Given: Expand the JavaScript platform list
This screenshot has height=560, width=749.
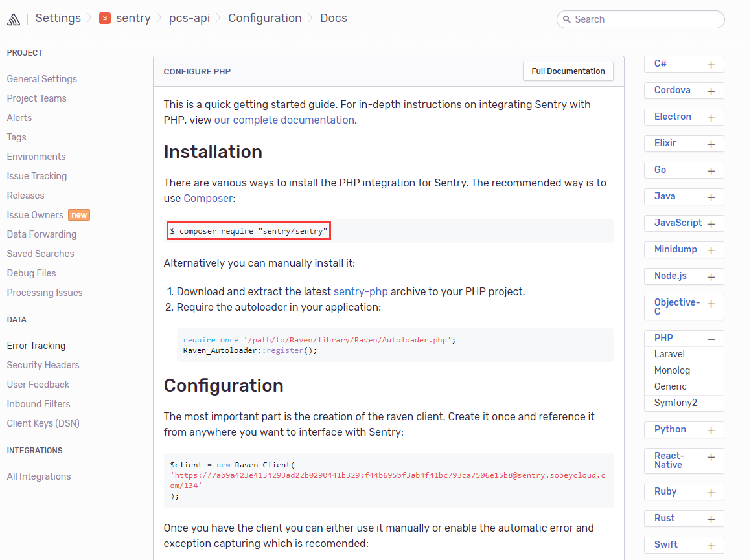Looking at the screenshot, I should [x=711, y=224].
